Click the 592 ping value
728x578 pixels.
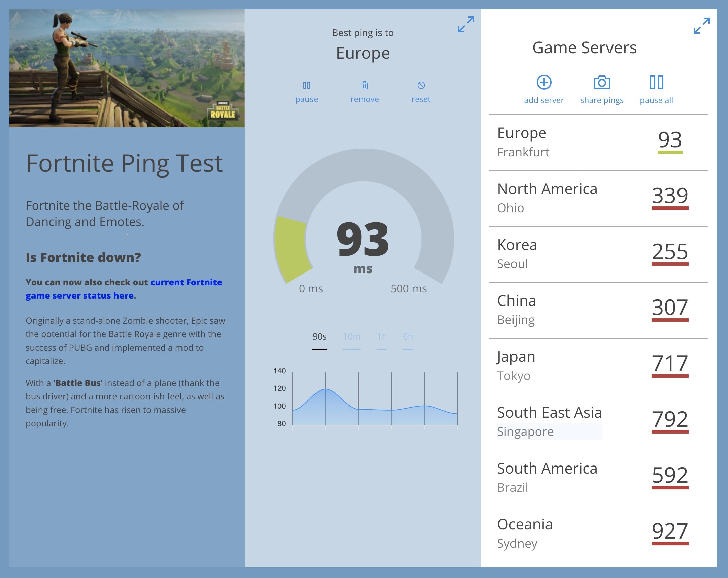pos(670,475)
